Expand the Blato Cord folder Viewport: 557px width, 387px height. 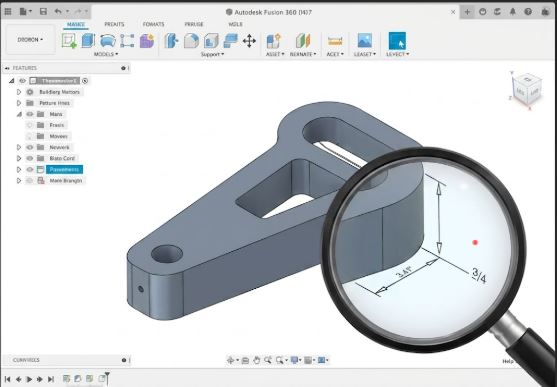19,158
